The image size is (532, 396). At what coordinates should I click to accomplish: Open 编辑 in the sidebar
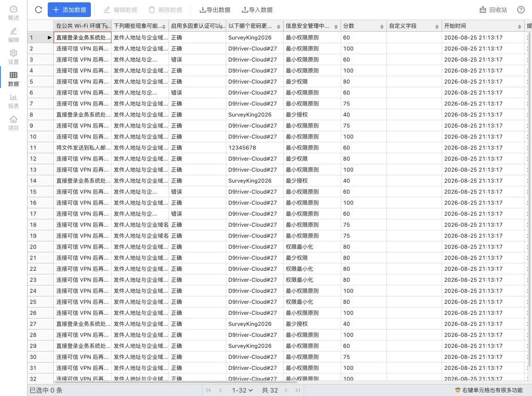[x=14, y=35]
